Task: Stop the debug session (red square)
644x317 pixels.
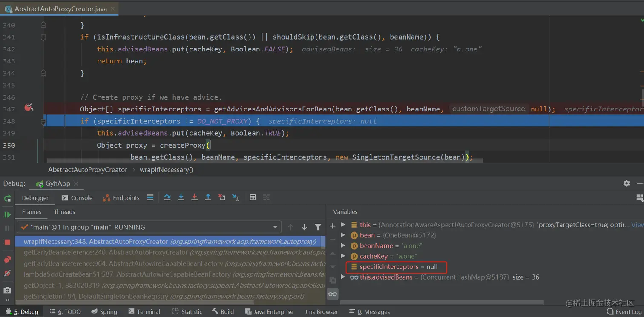Action: [7, 242]
